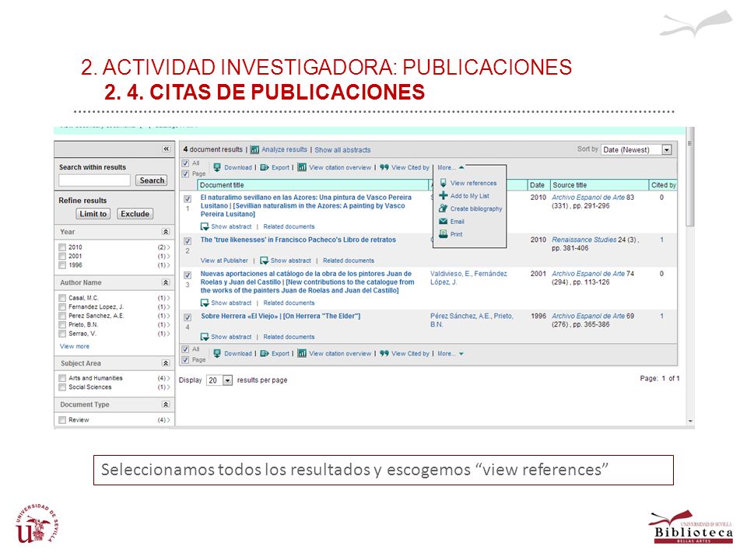
Task: Open View citation overview from bottom toolbar
Action: (x=340, y=353)
